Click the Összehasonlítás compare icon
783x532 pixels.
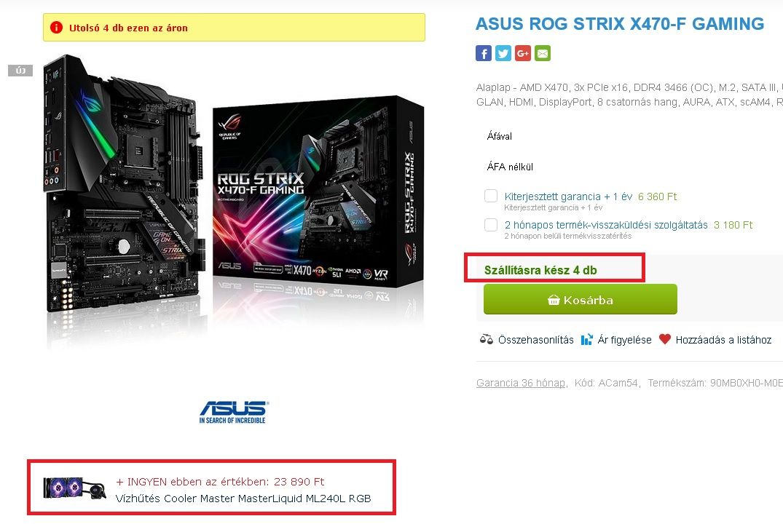(486, 340)
